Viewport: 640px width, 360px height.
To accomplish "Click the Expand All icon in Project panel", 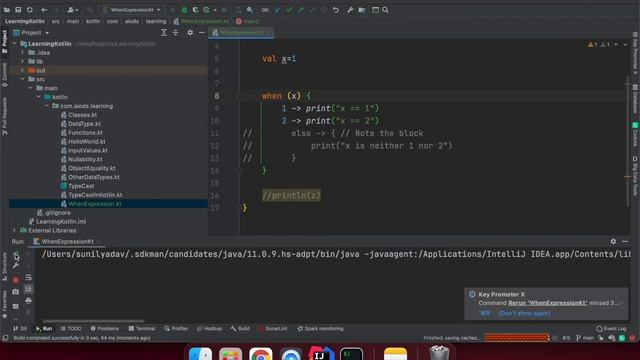I will pyautogui.click(x=164, y=33).
